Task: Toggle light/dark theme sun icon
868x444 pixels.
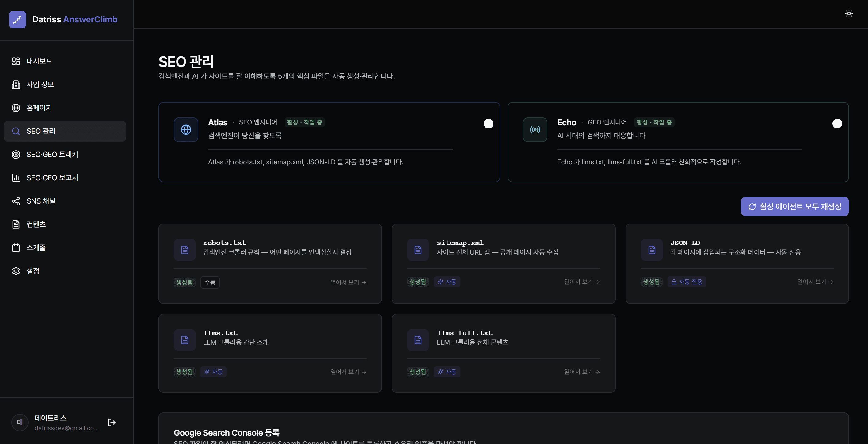Action: [849, 13]
